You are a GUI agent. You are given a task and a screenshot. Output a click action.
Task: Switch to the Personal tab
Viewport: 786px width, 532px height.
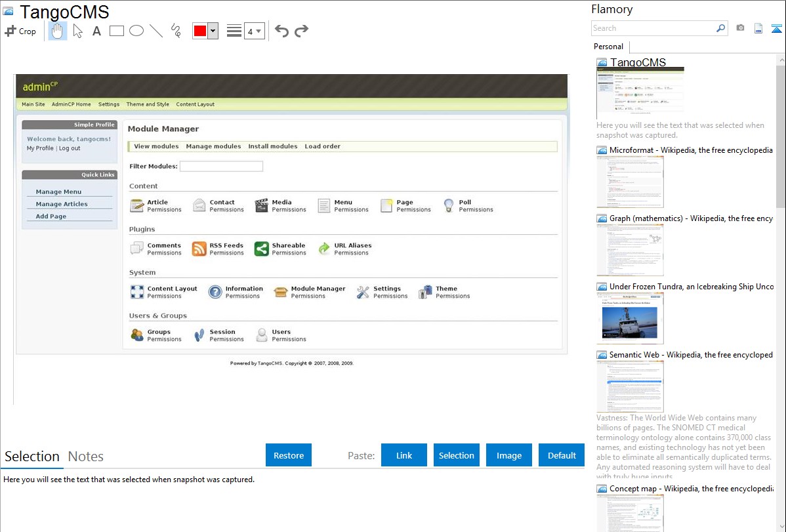click(x=609, y=47)
